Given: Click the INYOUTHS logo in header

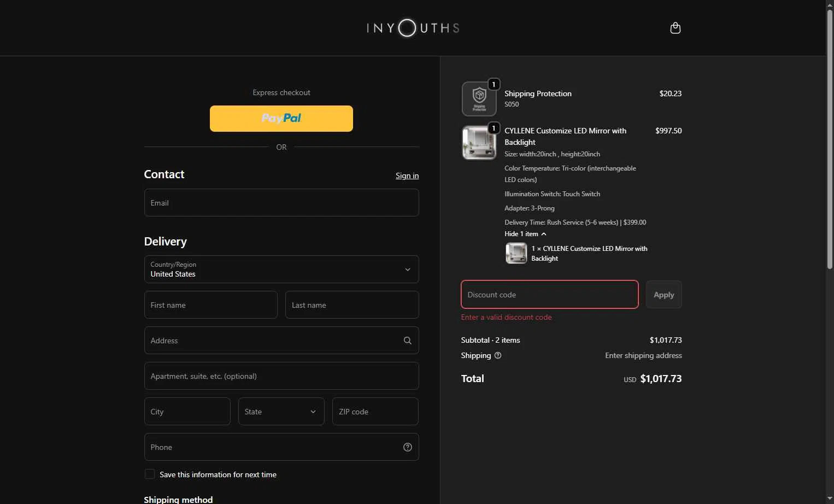Looking at the screenshot, I should coord(413,28).
